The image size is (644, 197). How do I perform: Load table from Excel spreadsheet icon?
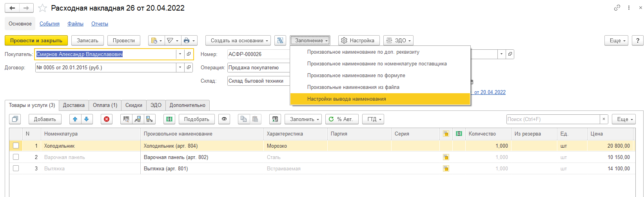tap(275, 119)
